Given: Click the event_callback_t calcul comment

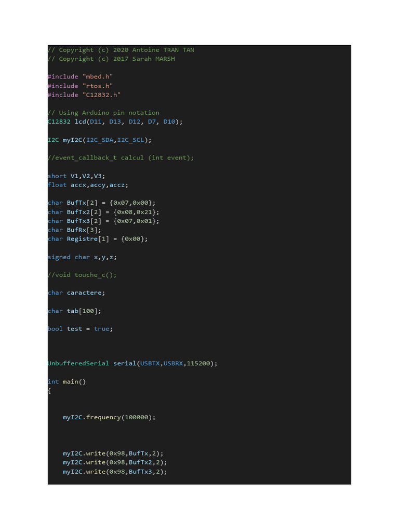Looking at the screenshot, I should click(x=121, y=158).
